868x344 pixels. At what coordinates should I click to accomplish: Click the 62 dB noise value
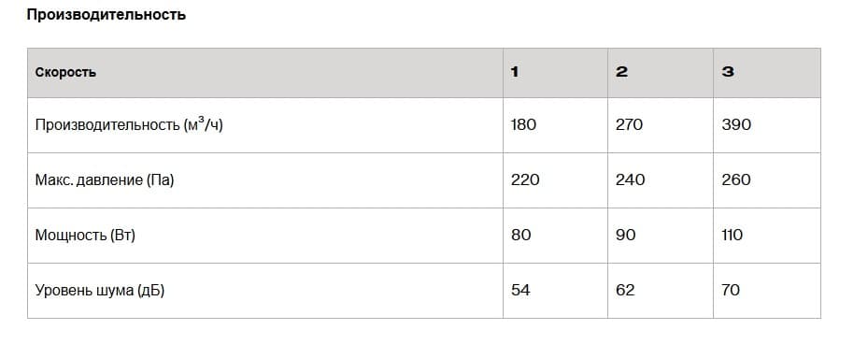[625, 291]
